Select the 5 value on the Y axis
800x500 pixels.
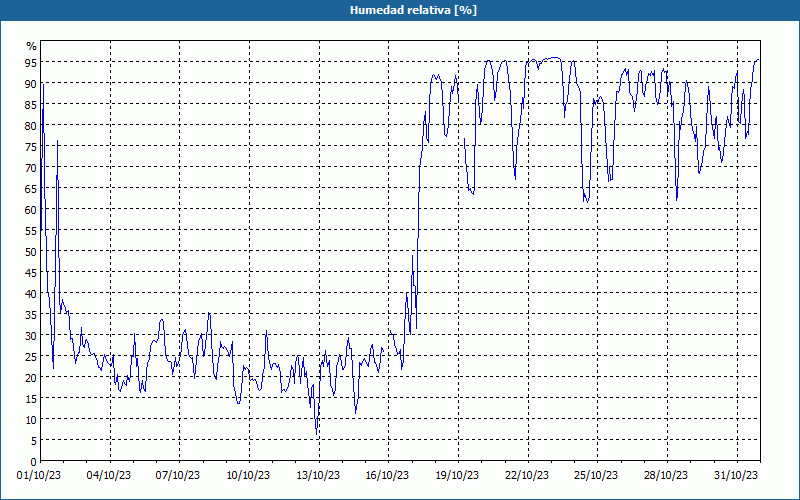[x=34, y=440]
